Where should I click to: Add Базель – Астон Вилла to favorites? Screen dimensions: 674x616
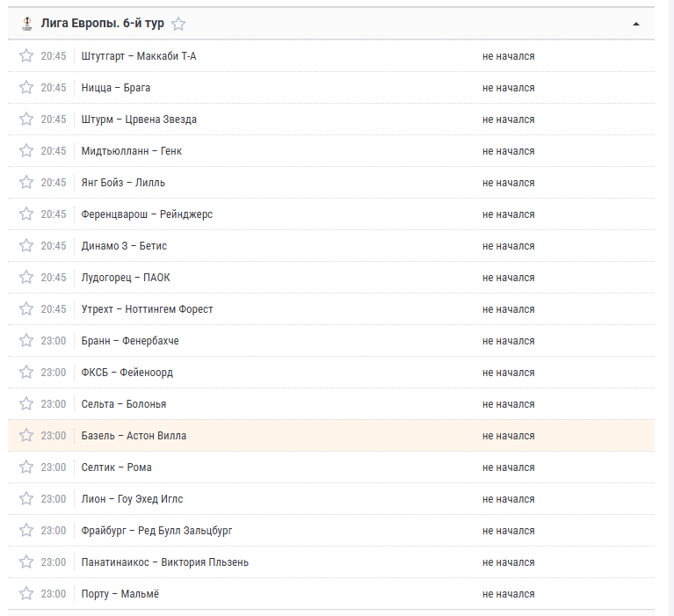[x=26, y=436]
